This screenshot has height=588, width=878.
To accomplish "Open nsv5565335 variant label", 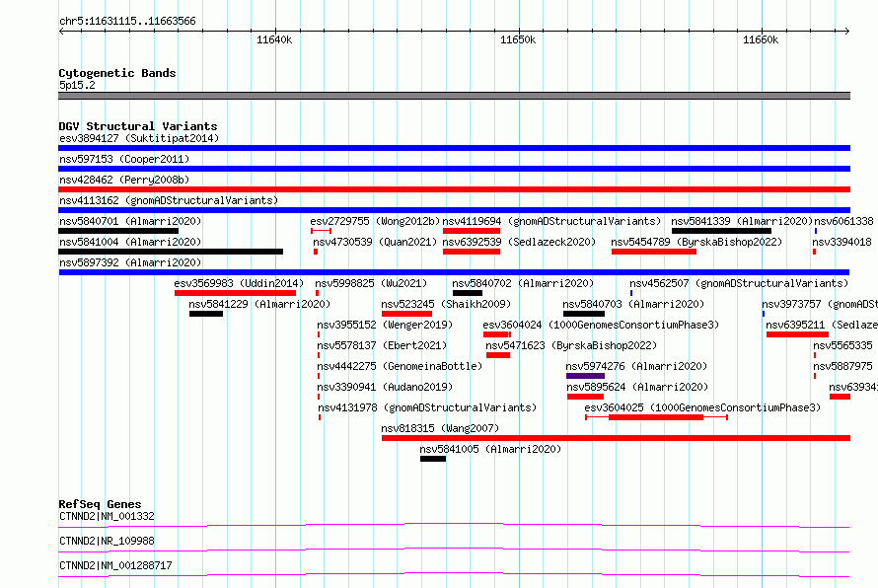I will click(x=842, y=345).
